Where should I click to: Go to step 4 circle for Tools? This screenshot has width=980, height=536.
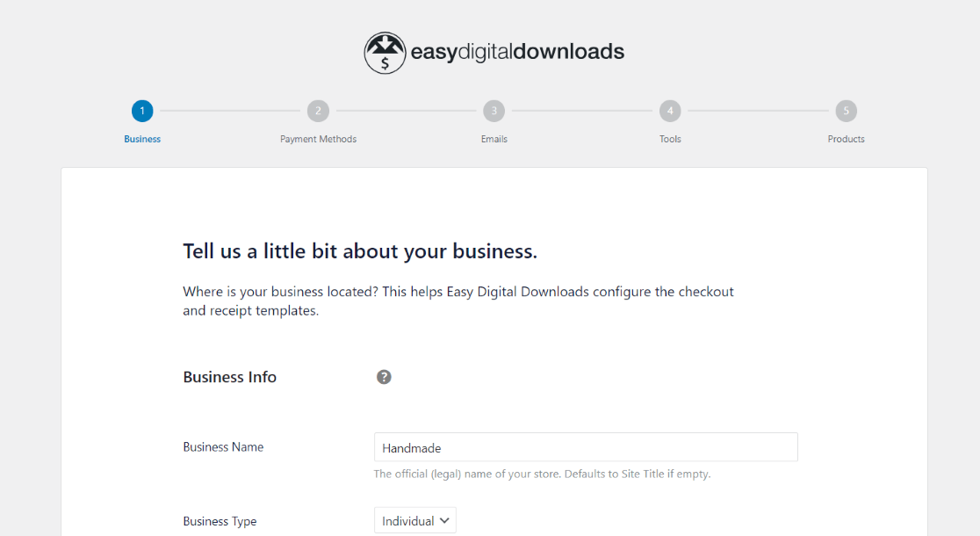pyautogui.click(x=670, y=112)
